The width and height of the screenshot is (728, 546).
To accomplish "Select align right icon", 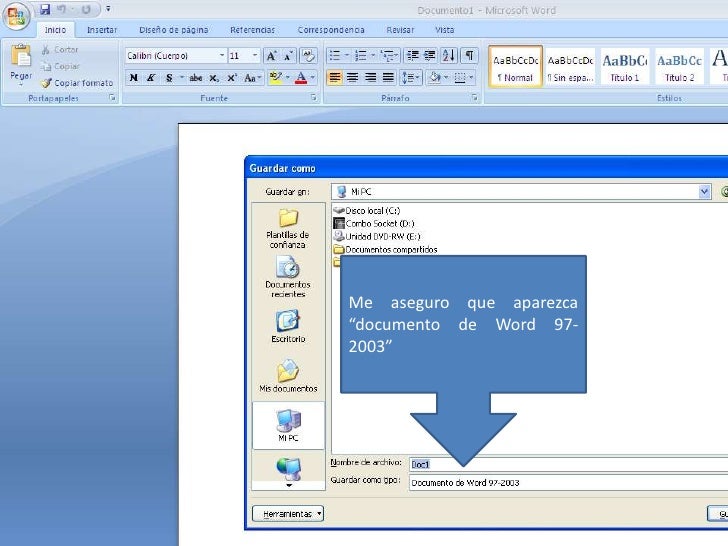I will point(370,78).
